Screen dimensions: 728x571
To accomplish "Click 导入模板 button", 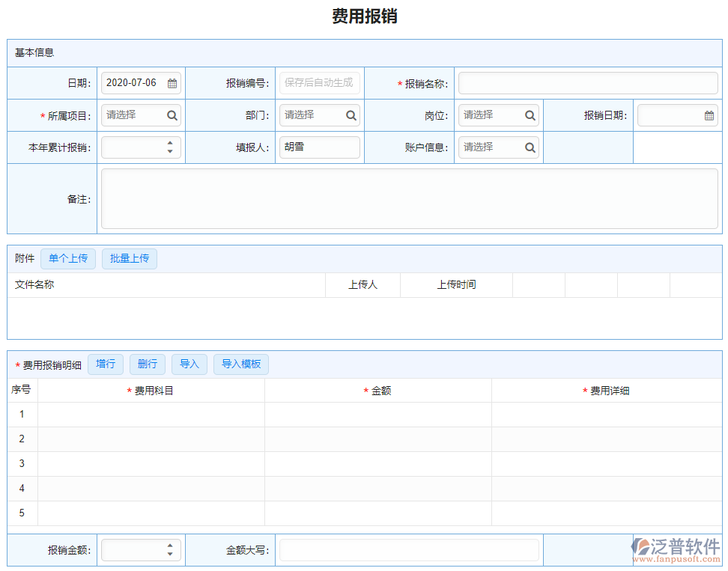I will [x=241, y=364].
